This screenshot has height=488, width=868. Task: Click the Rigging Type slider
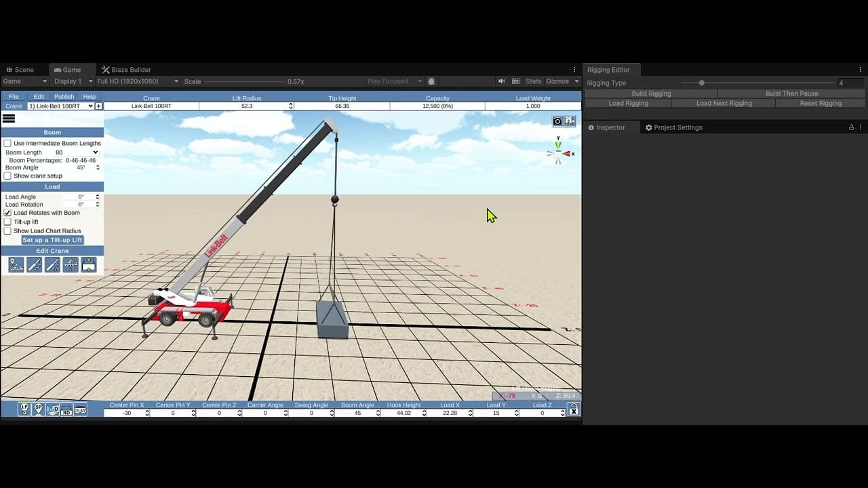[x=758, y=83]
